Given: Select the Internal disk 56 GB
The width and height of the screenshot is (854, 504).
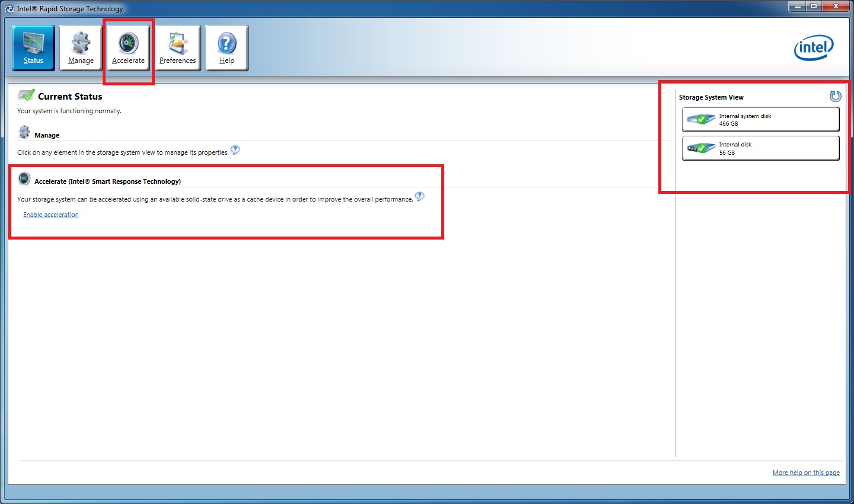Looking at the screenshot, I should tap(761, 148).
